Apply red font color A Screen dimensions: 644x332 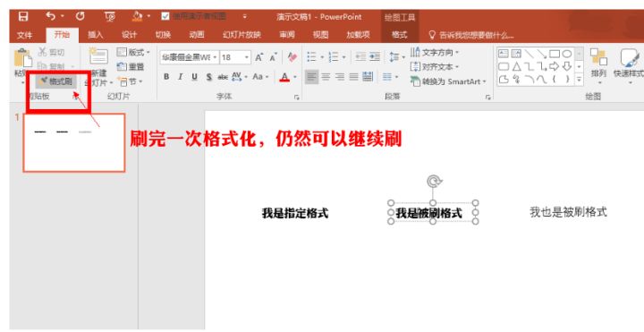(284, 77)
